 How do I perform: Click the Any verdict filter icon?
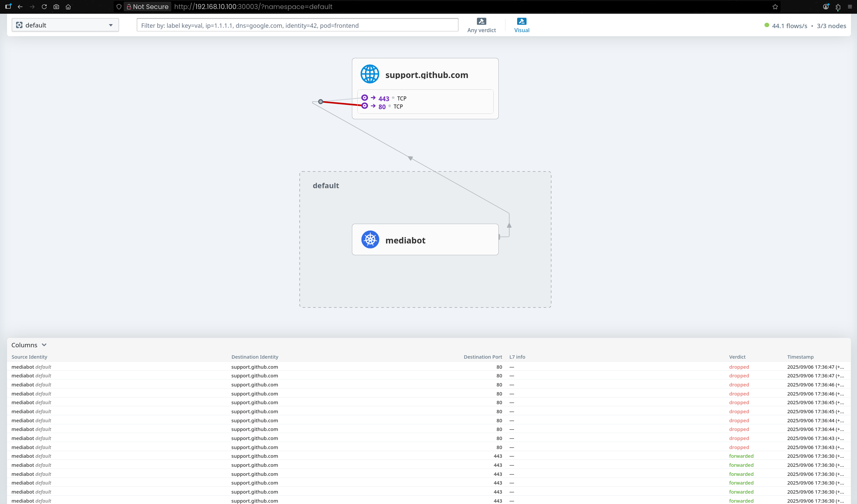482,21
